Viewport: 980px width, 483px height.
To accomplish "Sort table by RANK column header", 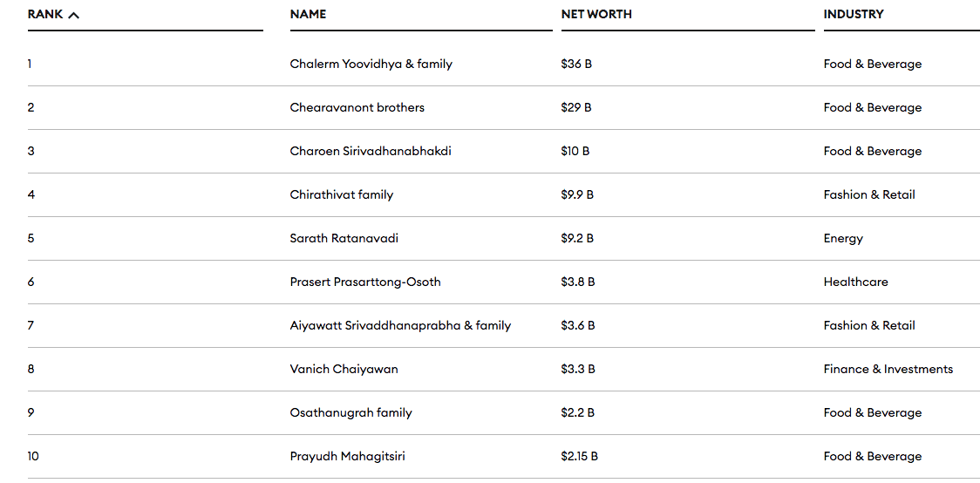I will (45, 14).
